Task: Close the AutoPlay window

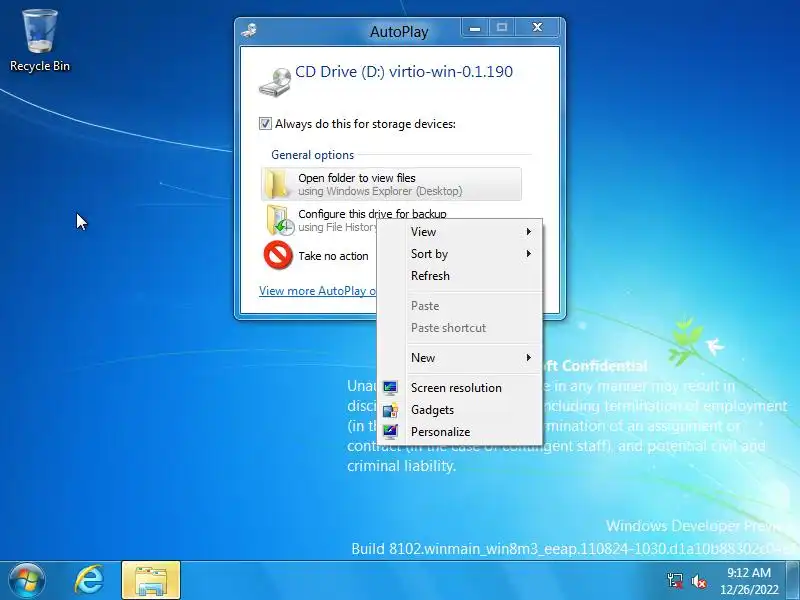Action: point(537,27)
